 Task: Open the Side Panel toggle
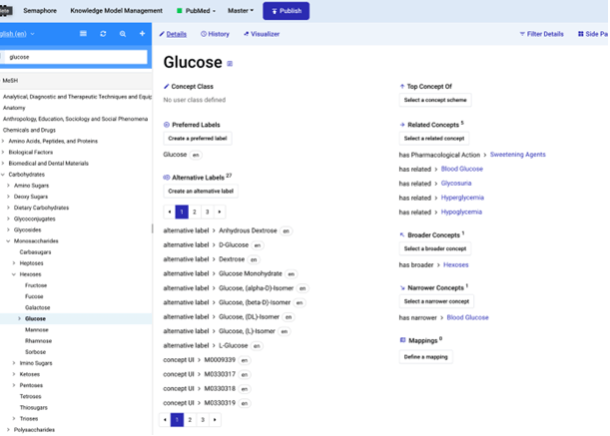(593, 34)
